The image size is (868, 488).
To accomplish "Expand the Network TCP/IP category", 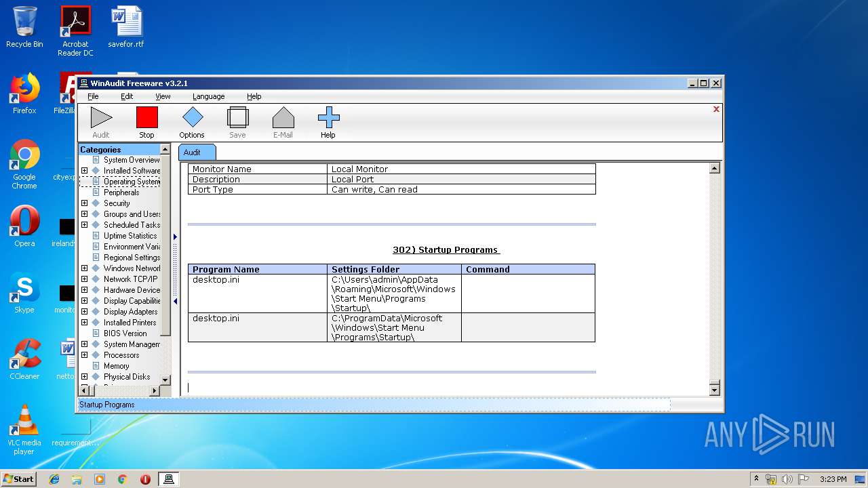I will coord(84,279).
